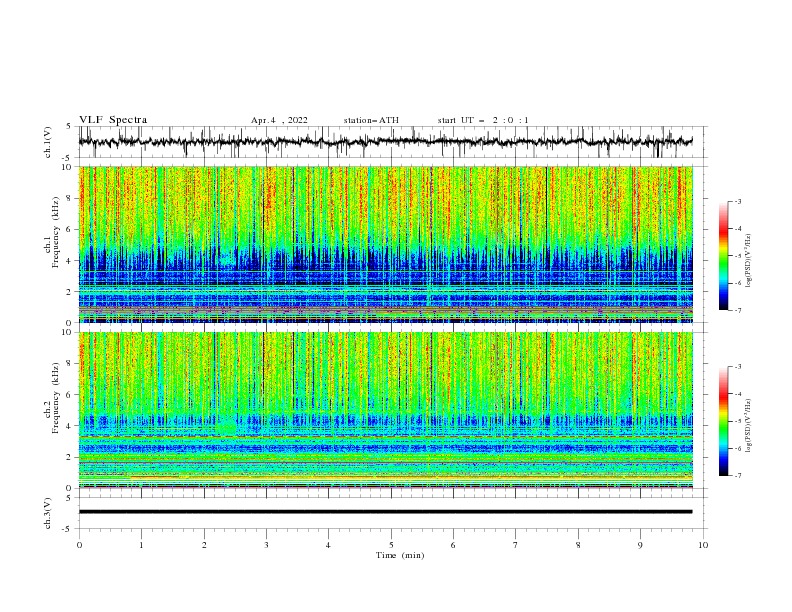Image resolution: width=792 pixels, height=612 pixels.
Task: Click the ch.2 spectrogram color bar
Action: click(x=723, y=421)
